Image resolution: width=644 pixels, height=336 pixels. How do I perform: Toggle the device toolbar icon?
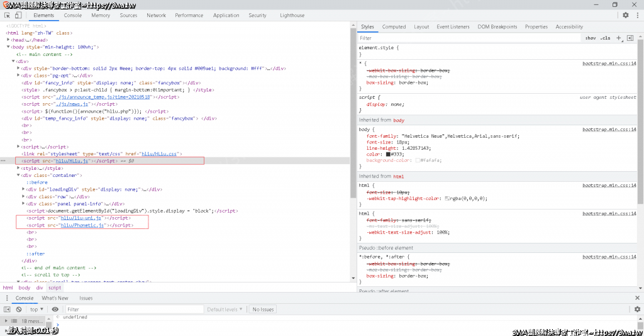click(18, 15)
